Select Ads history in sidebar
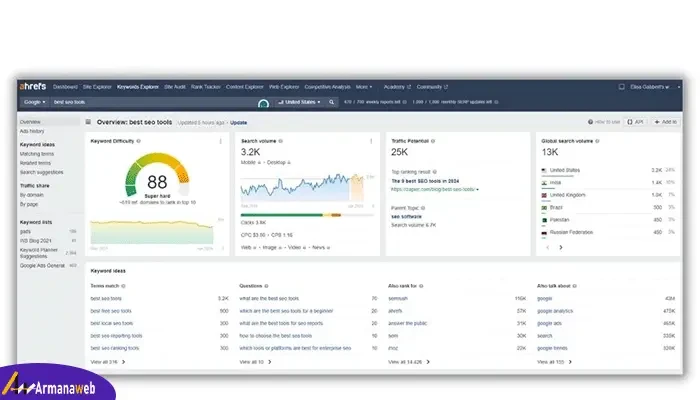Viewport: 700px width, 400px height. [32, 131]
